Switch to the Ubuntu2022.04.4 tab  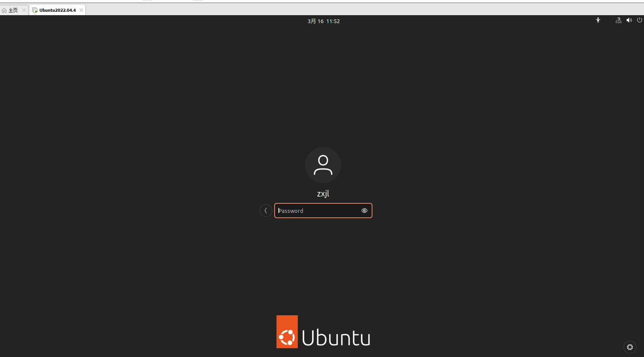57,10
